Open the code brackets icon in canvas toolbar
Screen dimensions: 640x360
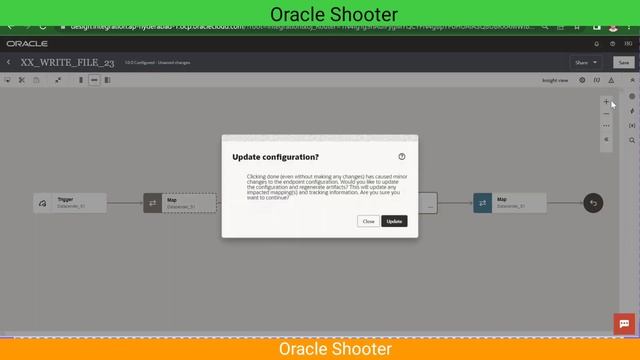[597, 80]
